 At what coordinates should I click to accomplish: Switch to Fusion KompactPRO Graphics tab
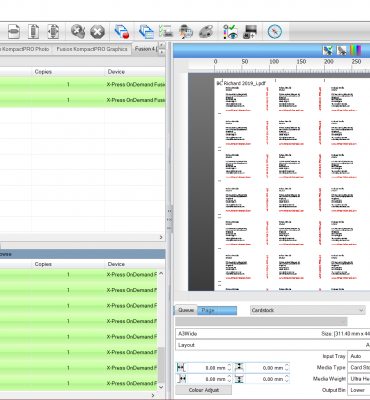pyautogui.click(x=92, y=49)
